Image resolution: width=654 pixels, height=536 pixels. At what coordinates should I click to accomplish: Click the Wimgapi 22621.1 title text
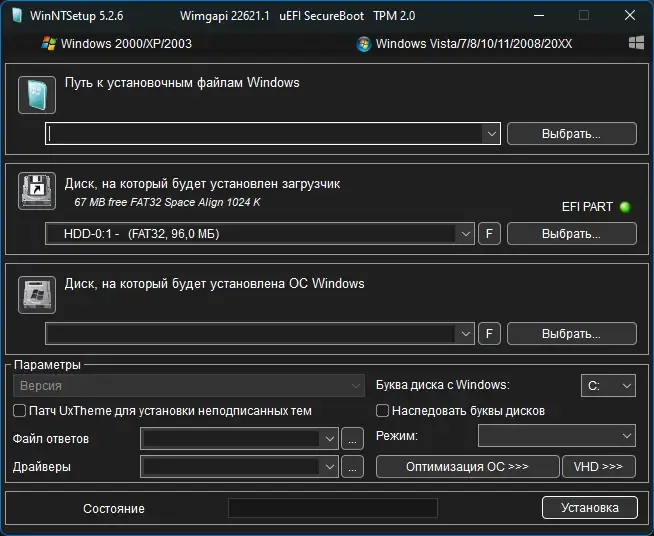click(x=225, y=16)
